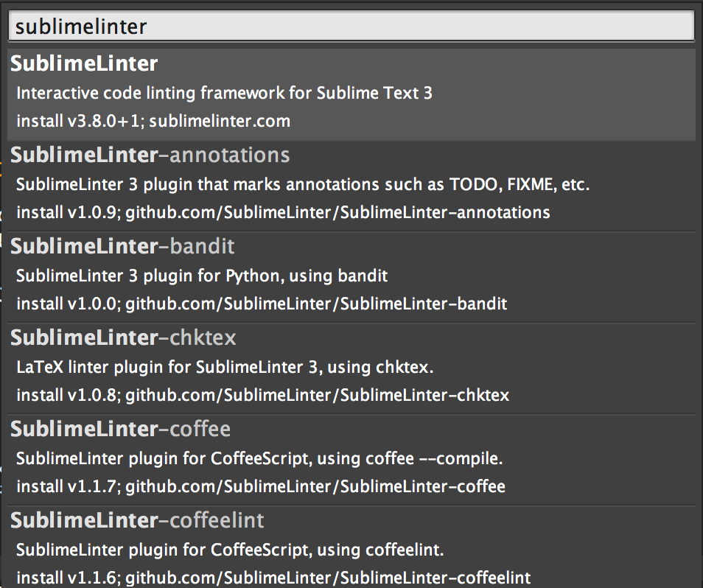Select the SublimeLinter package title
The width and height of the screenshot is (703, 588).
84,64
